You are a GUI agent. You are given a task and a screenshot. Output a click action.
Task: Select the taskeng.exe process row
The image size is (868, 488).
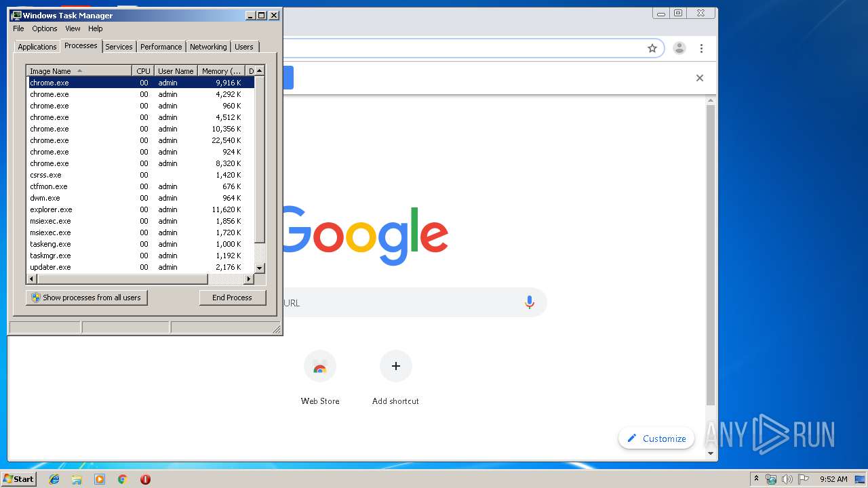[140, 244]
